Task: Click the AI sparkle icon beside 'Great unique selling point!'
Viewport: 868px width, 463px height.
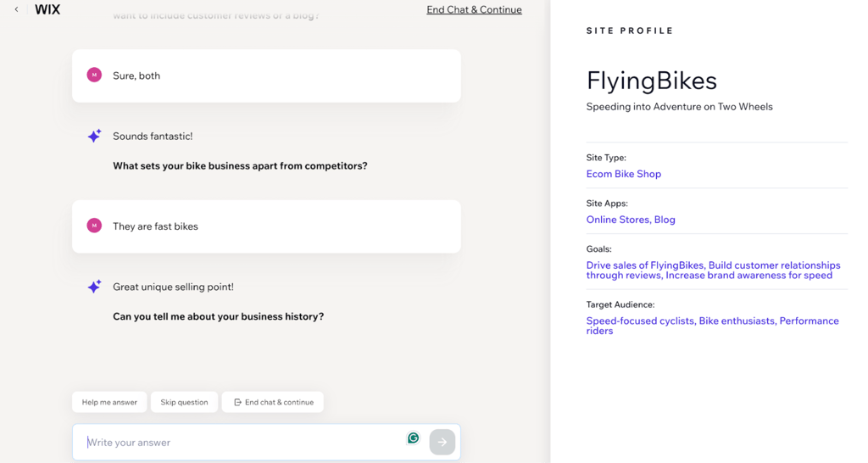Action: pos(95,287)
